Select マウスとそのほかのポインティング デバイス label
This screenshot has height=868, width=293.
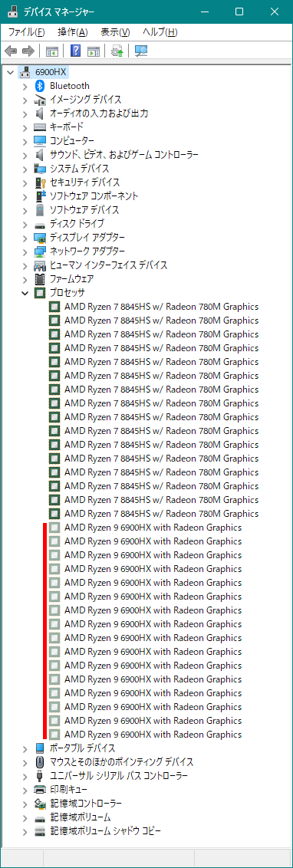point(122,762)
